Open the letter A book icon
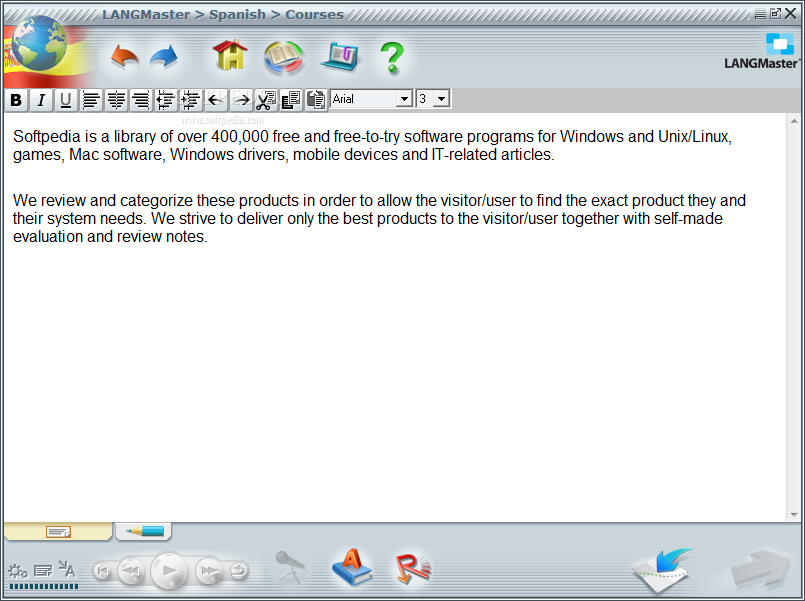 tap(352, 567)
